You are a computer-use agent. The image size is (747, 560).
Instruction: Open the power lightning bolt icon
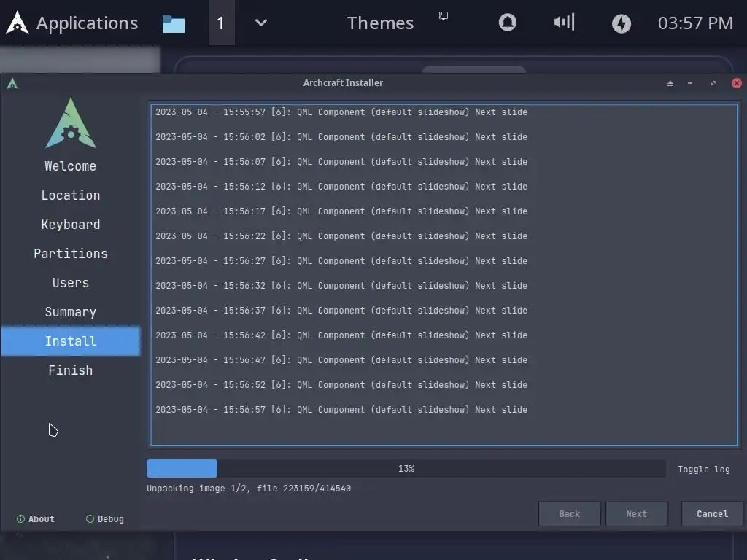(622, 23)
